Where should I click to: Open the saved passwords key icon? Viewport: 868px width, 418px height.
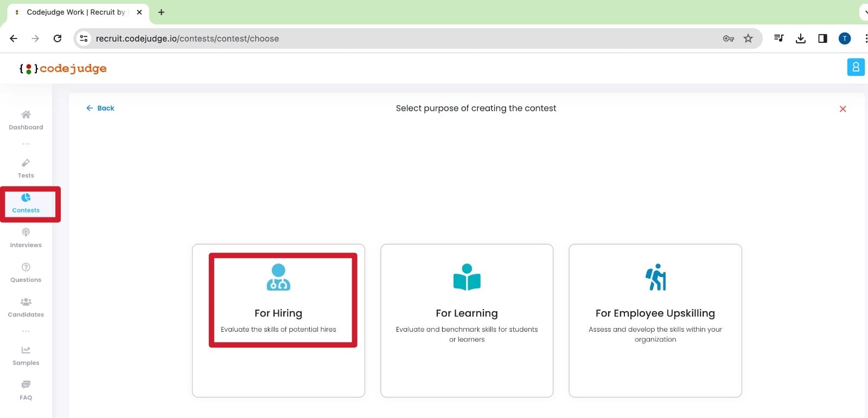[x=729, y=38]
